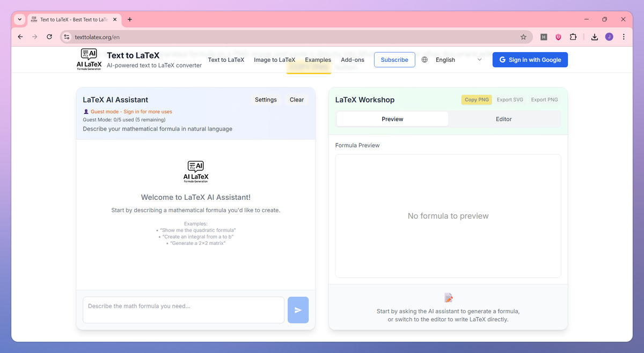Send message with paper plane button

tap(298, 310)
